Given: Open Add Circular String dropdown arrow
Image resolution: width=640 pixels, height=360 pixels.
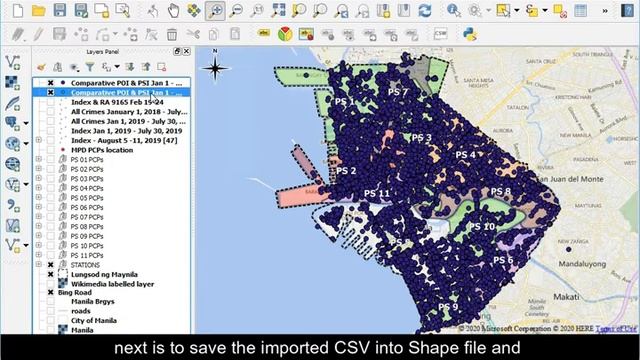Looking at the screenshot, I should point(115,34).
